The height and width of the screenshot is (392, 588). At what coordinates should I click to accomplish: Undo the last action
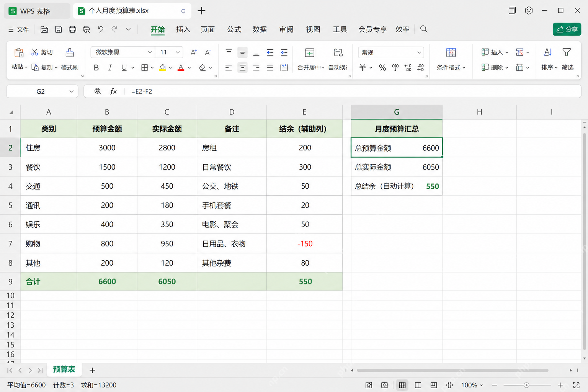(x=100, y=29)
